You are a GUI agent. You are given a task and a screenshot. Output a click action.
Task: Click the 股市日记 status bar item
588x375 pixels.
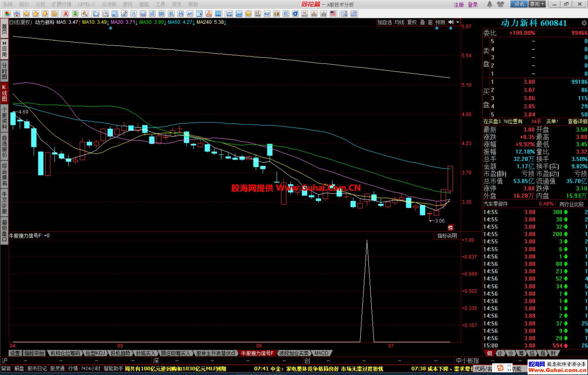click(37, 369)
